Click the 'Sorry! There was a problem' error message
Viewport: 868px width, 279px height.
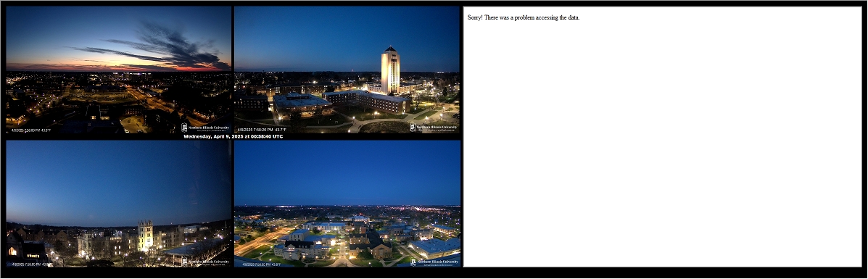click(523, 17)
